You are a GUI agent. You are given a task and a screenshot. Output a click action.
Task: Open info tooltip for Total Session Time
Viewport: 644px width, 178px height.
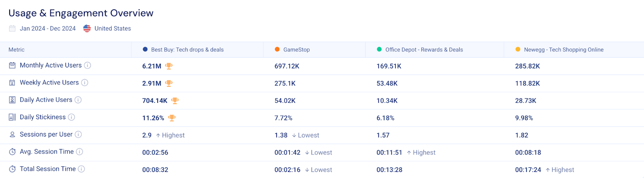pyautogui.click(x=81, y=169)
